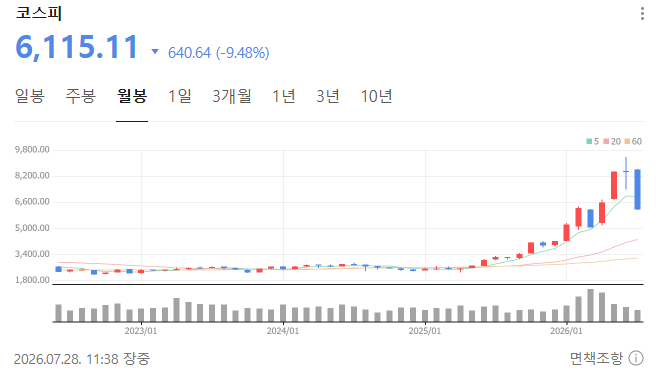Screen dimensions: 658x370
Task: Switch to the 3년 range tab
Action: point(327,96)
